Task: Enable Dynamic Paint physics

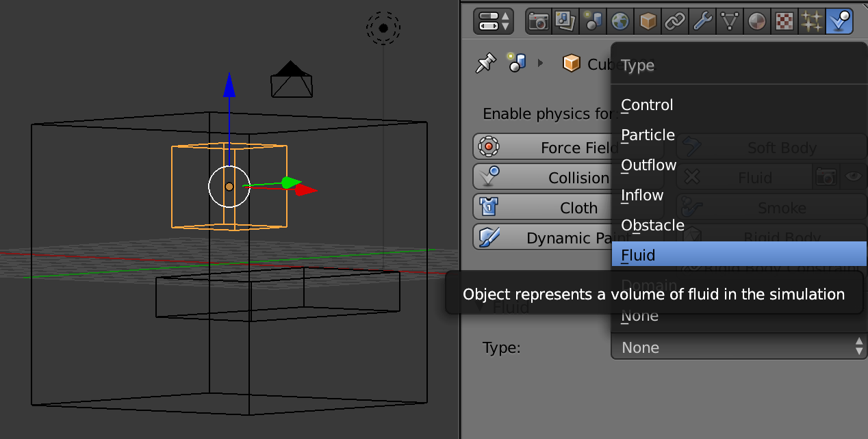Action: (568, 238)
